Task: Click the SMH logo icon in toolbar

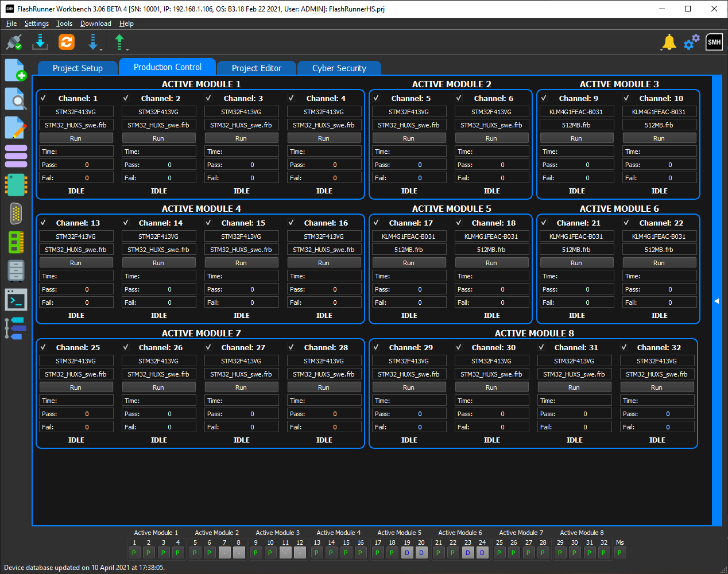Action: (714, 42)
